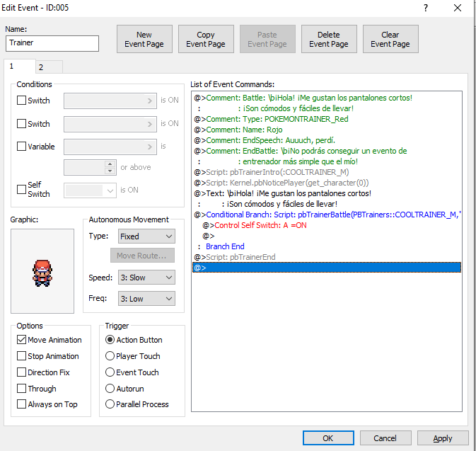The width and height of the screenshot is (476, 451).
Task: Expand the Speed dropdown
Action: [x=146, y=278]
